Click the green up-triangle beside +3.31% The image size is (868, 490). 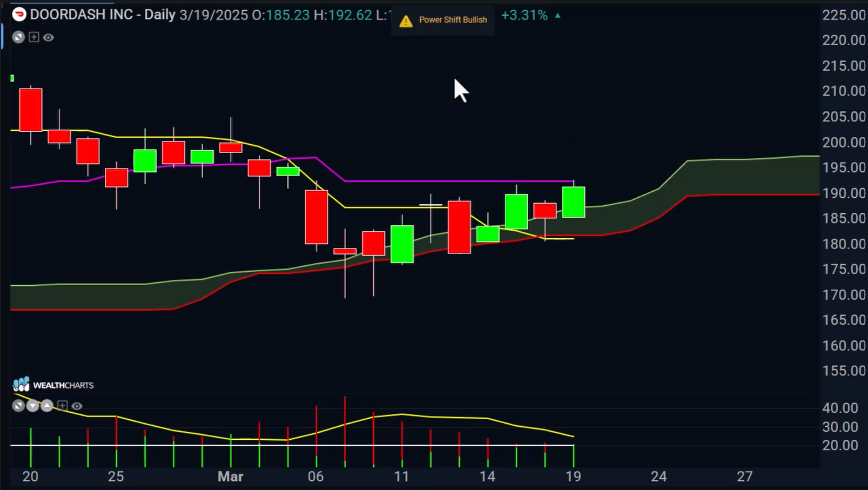tap(557, 16)
